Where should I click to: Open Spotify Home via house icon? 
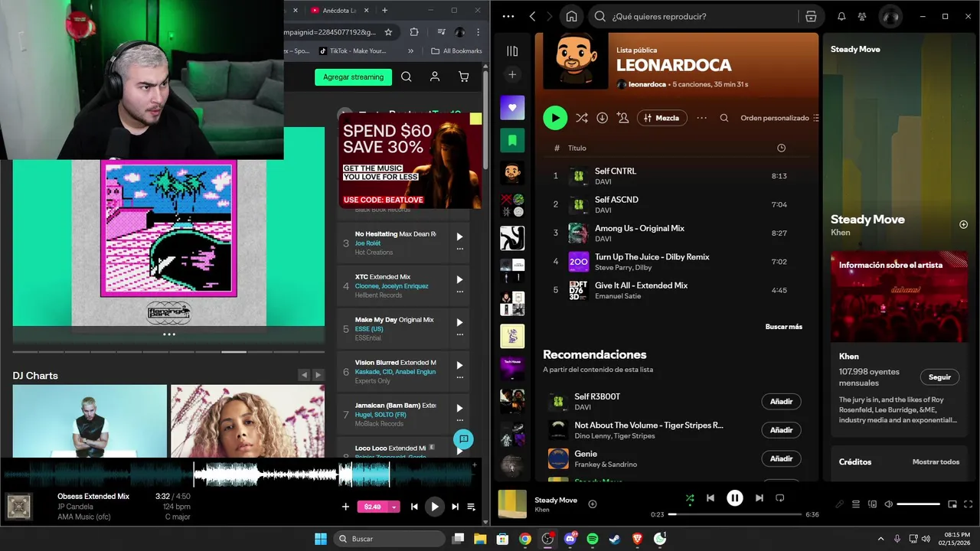571,16
